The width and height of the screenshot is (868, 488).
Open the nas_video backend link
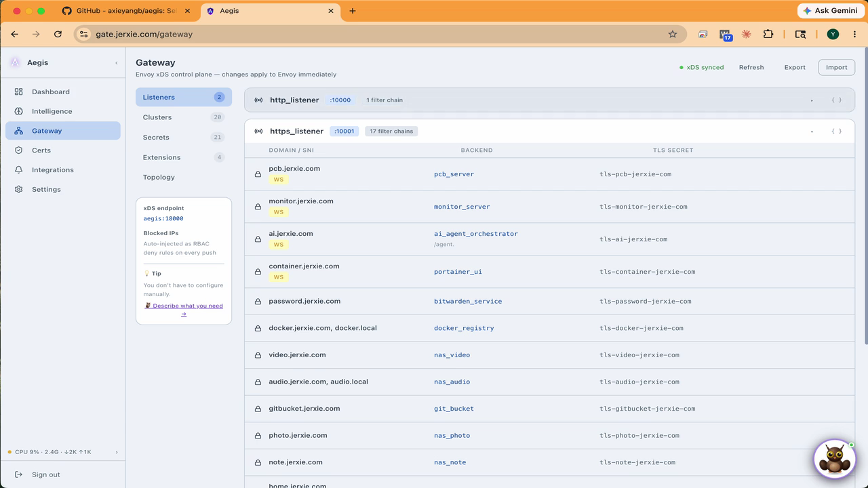click(452, 355)
